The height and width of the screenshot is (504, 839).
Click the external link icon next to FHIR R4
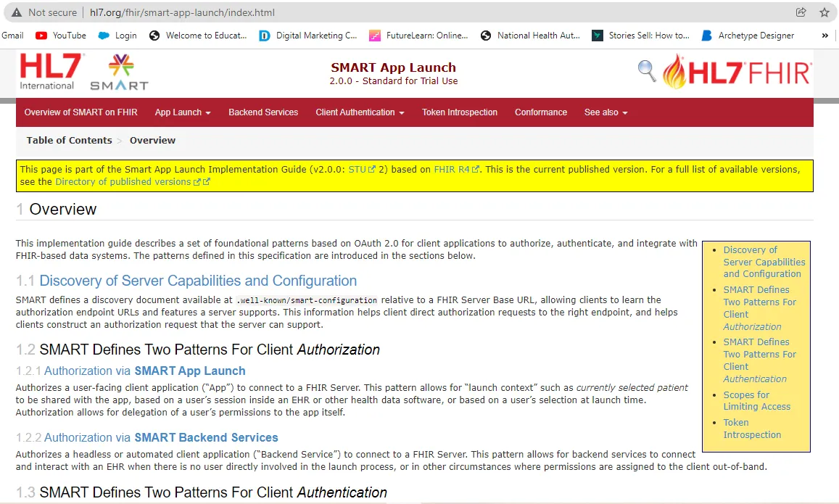pos(476,168)
